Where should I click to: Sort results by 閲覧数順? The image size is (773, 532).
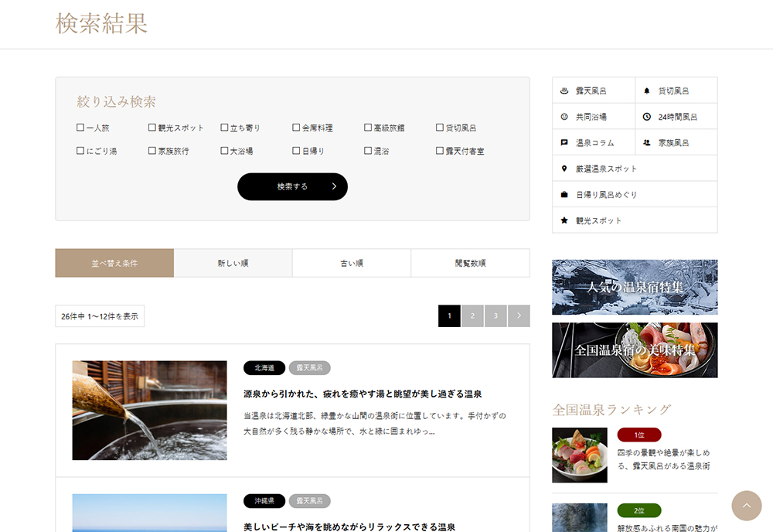click(x=470, y=263)
